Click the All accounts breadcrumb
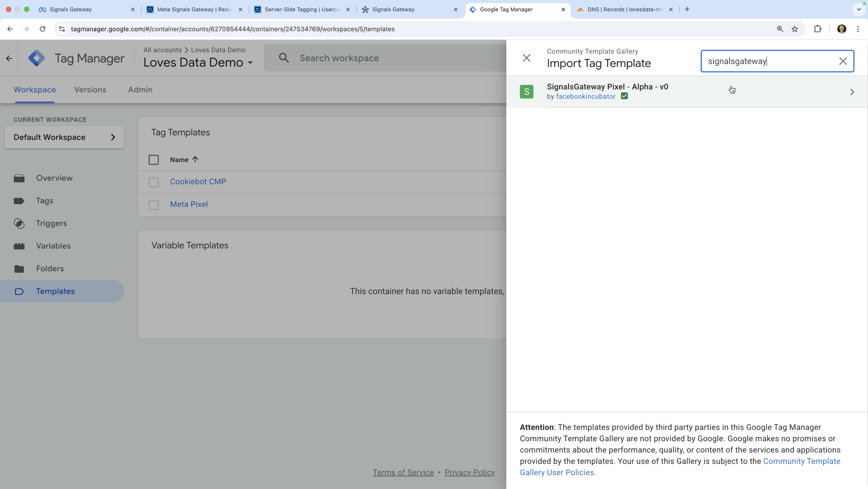The height and width of the screenshot is (489, 868). tap(162, 50)
